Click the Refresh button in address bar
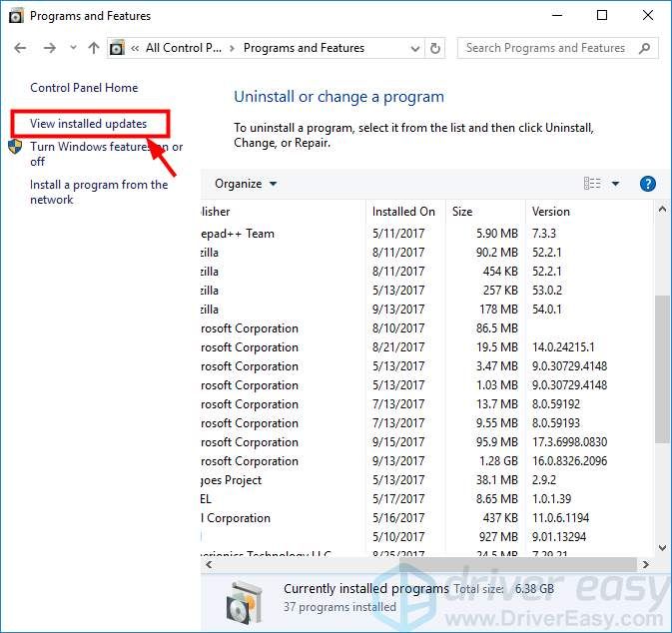Viewport: 672px width, 633px height. 435,48
